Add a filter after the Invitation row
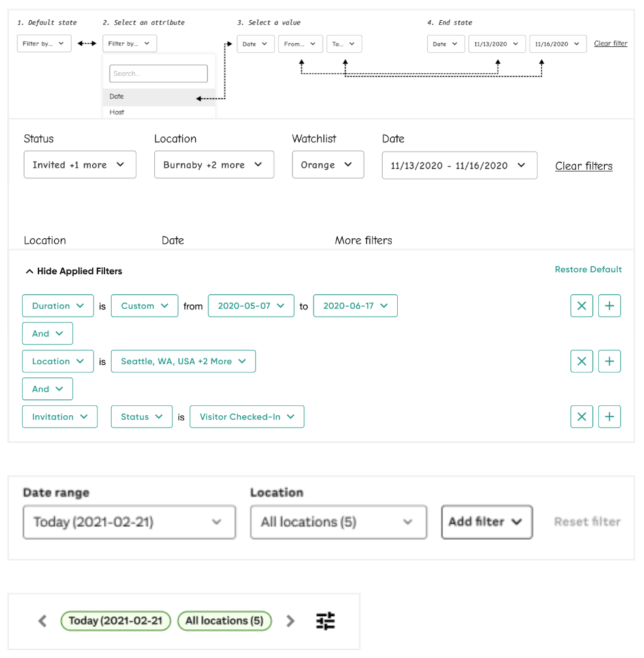644x658 pixels. coord(609,416)
